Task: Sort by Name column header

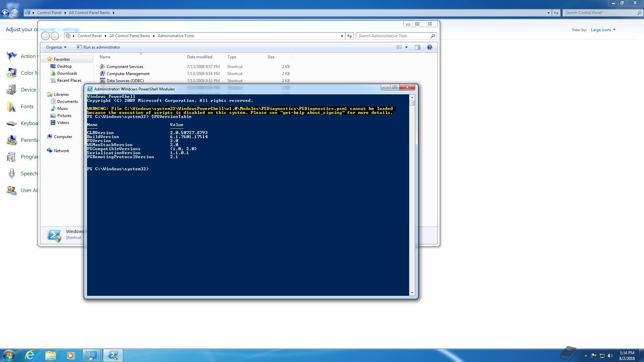Action: (x=105, y=57)
